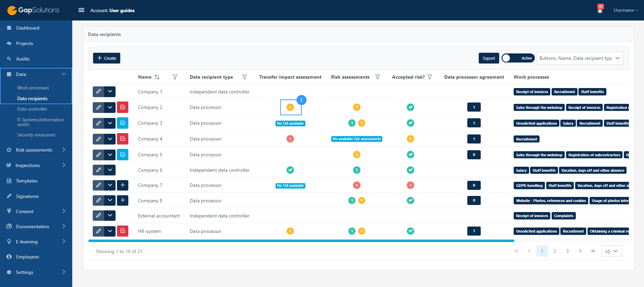The width and height of the screenshot is (644, 287).
Task: Click External accountant Complaints tag
Action: tap(563, 216)
